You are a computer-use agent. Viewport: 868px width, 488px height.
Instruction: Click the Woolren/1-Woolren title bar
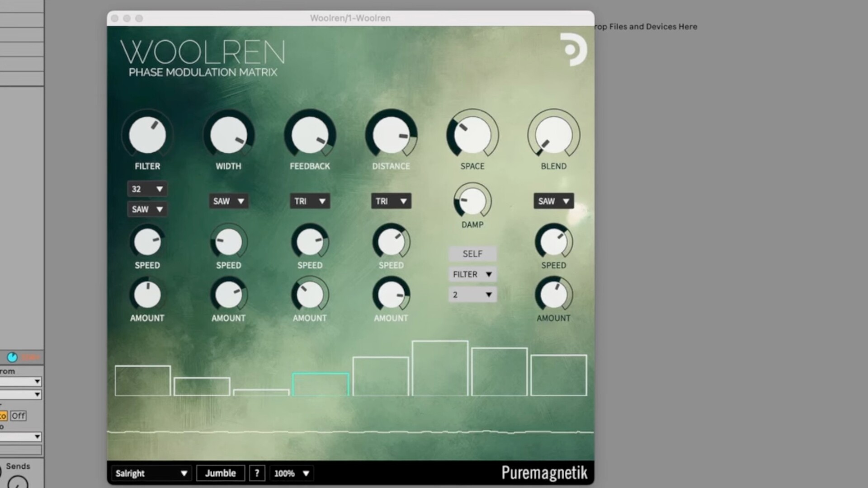tap(350, 18)
